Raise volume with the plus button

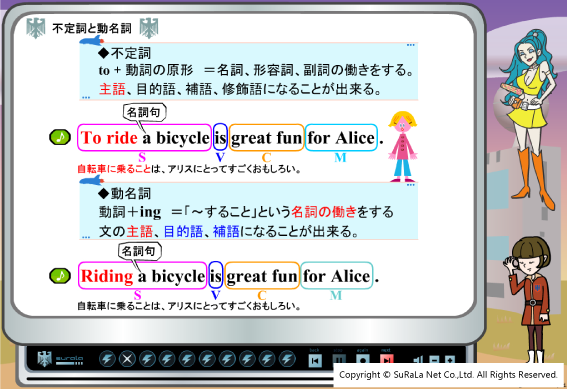pyautogui.click(x=449, y=360)
